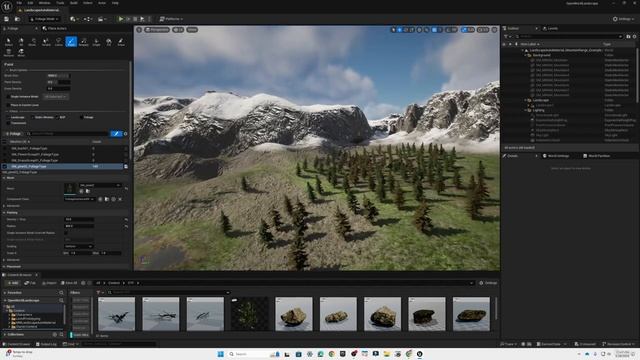Select the Paint foliage tool
640x360 pixels.
click(71, 42)
